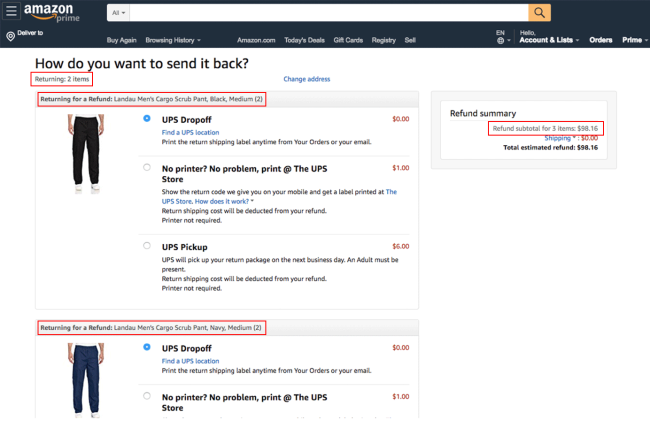Click the language globe icon
The height and width of the screenshot is (428, 650).
[x=500, y=40]
